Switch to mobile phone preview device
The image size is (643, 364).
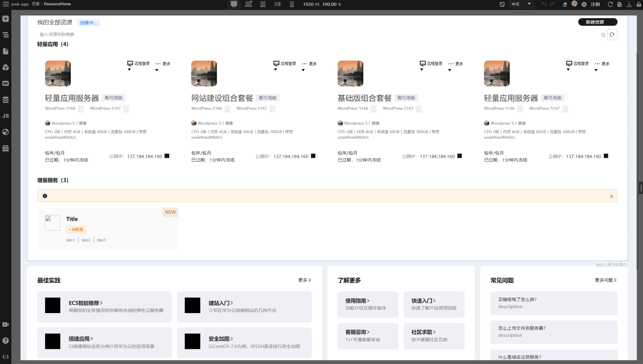(292, 4)
